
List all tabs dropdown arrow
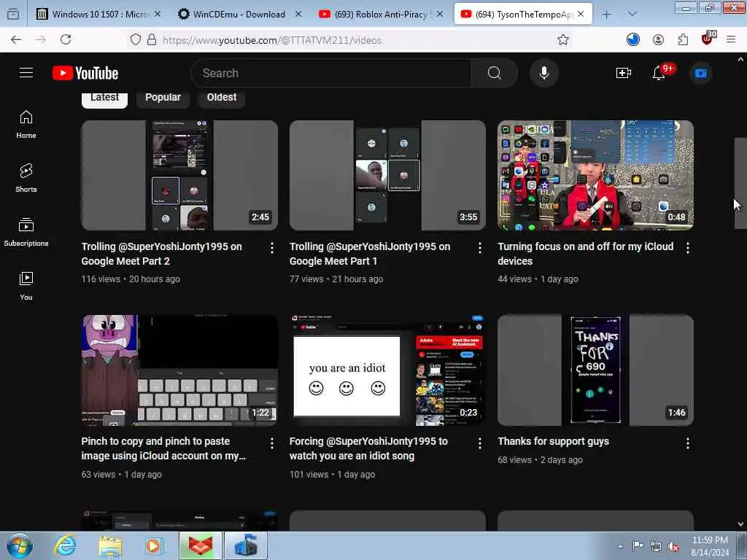(632, 15)
